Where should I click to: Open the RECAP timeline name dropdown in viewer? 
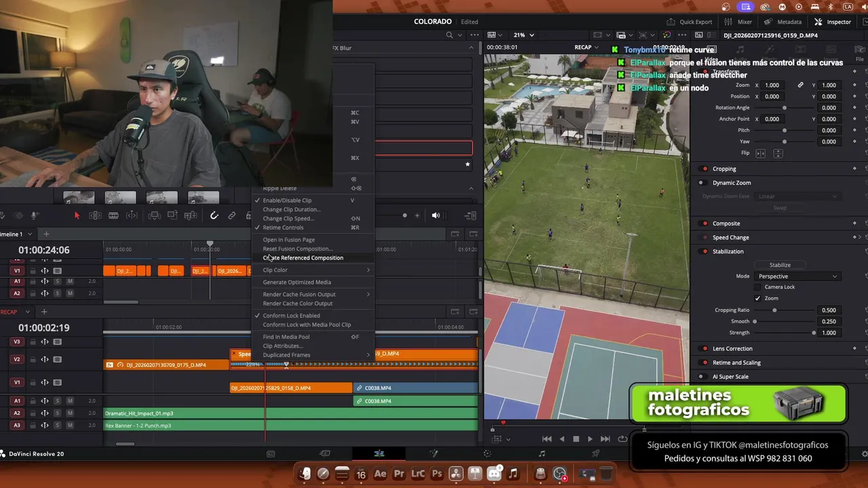587,47
